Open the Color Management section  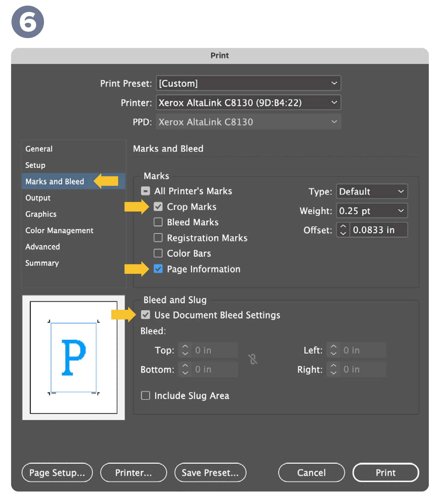tap(59, 231)
